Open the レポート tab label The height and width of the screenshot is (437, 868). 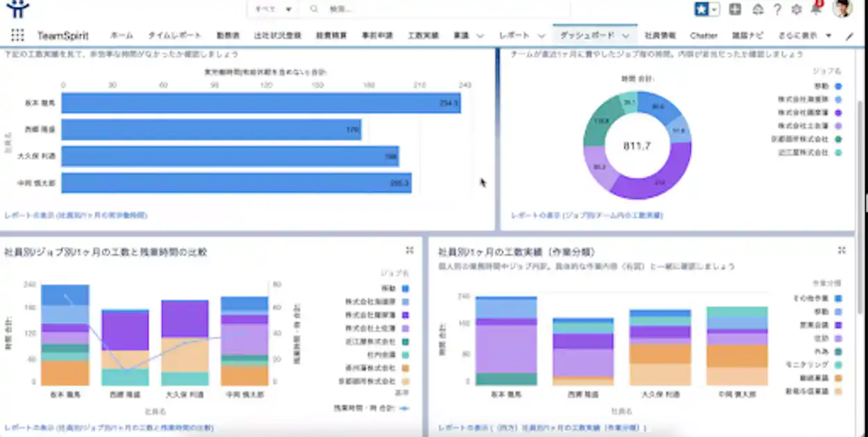point(514,35)
